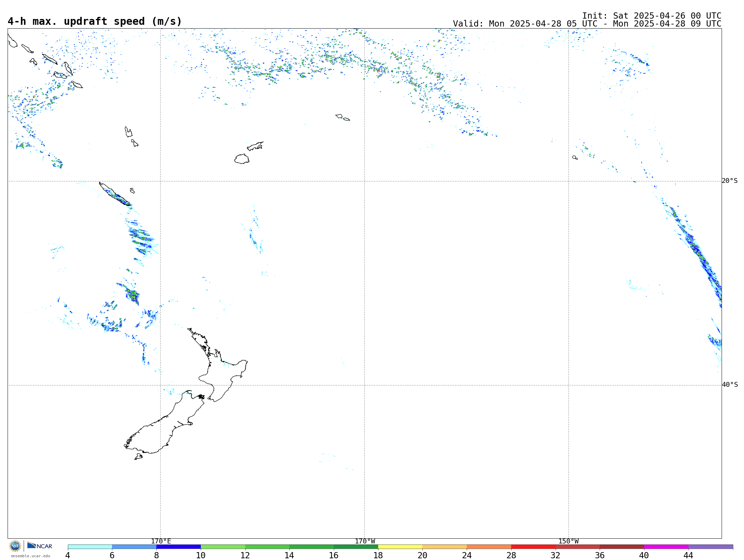This screenshot has height=560, width=744.
Task: Click the 'Init: Sat 2025-04-26 00 UTC' text
Action: pos(652,16)
